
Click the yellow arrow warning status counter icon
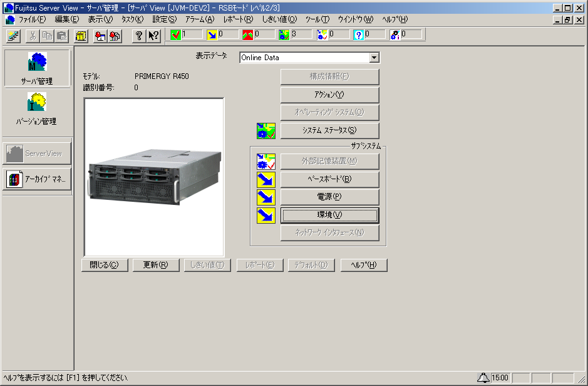tap(212, 35)
